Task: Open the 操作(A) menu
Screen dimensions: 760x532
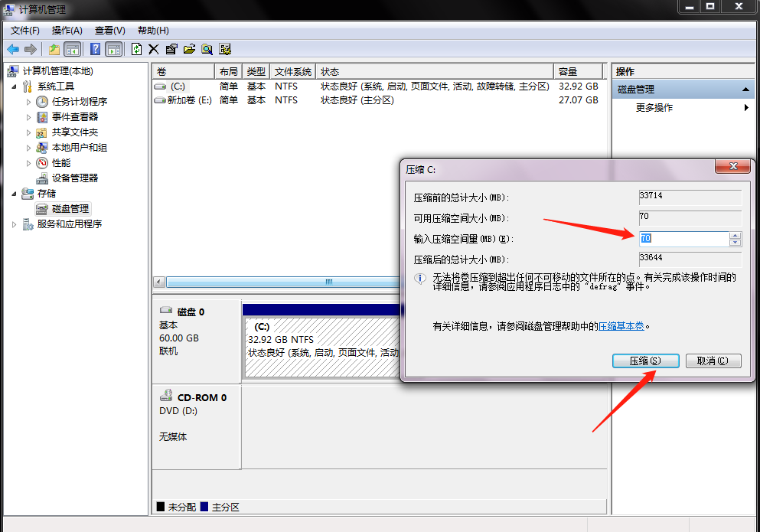Action: tap(67, 30)
